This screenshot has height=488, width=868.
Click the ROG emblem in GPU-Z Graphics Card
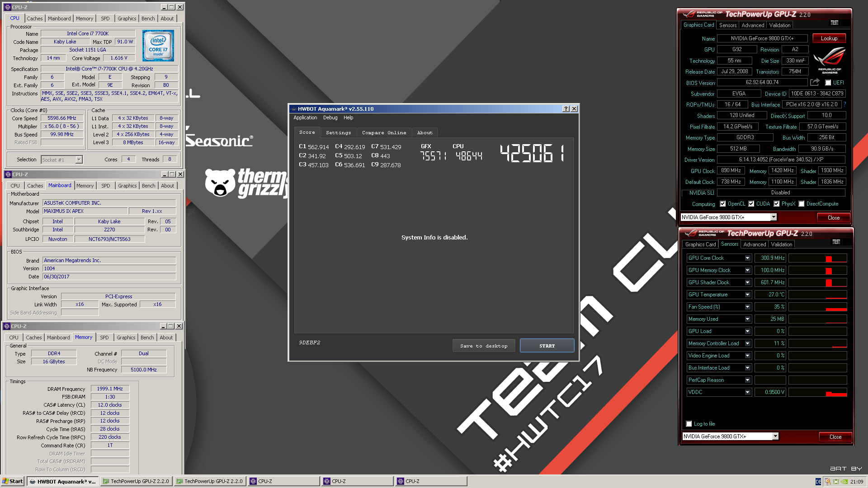pos(830,60)
